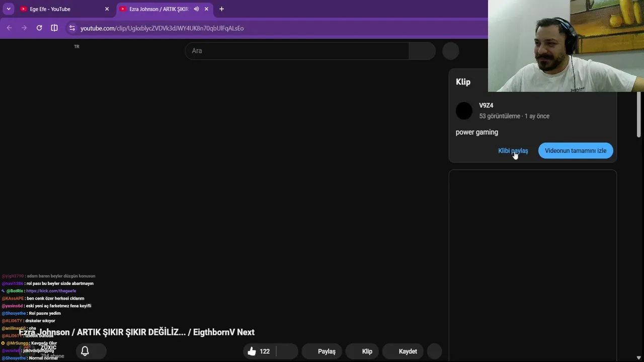Image resolution: width=644 pixels, height=362 pixels.
Task: Open the V9Z4 clip creator avatar
Action: point(464,111)
